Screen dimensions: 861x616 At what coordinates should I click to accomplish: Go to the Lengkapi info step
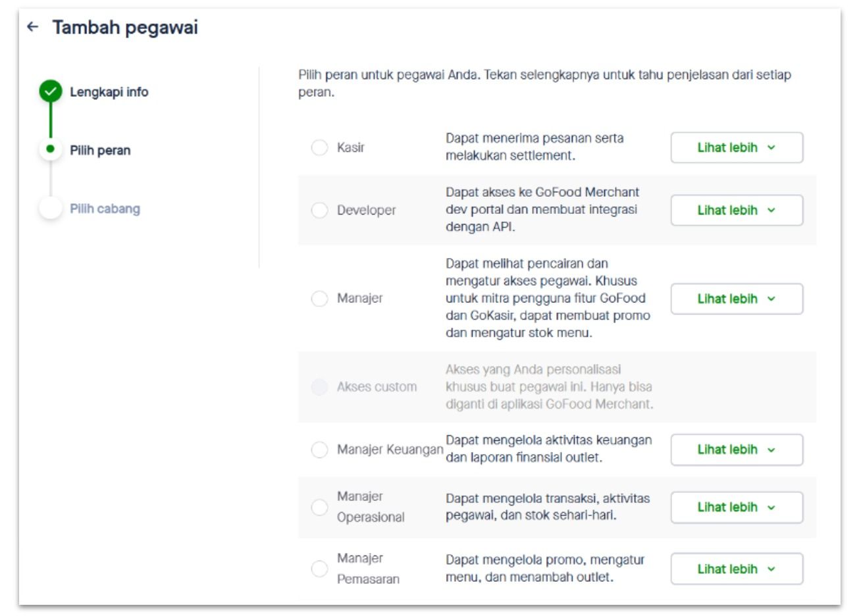click(x=109, y=92)
